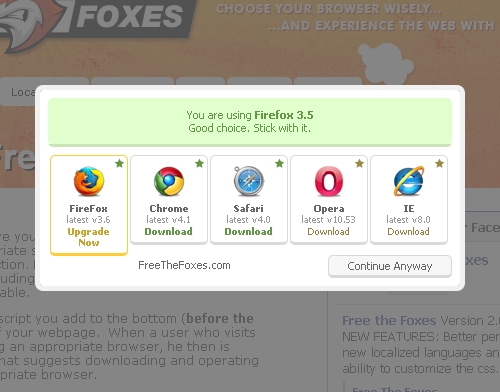Click the star icon on FireFox card
The height and width of the screenshot is (392, 500).
point(119,163)
